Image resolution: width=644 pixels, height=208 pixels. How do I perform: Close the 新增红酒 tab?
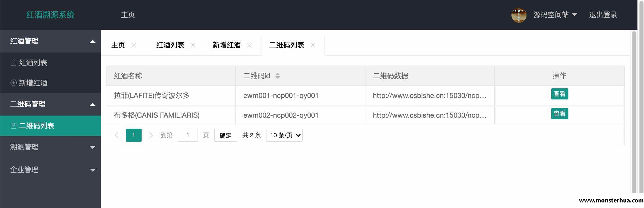[249, 45]
